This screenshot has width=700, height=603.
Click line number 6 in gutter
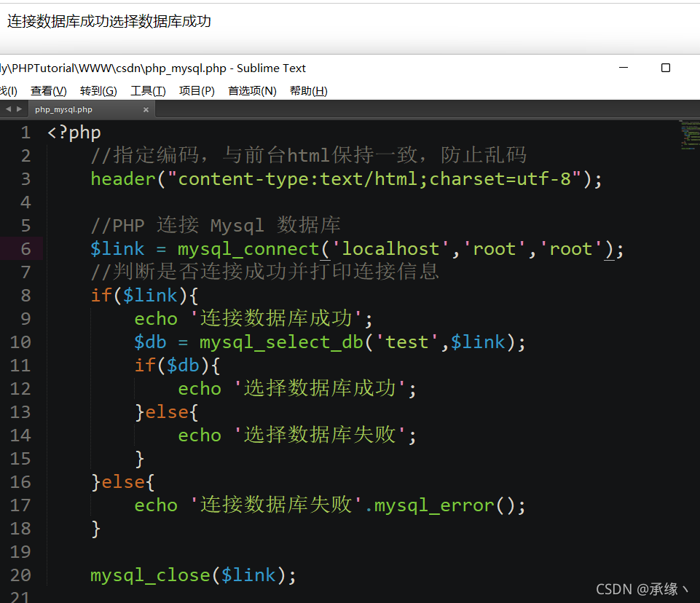point(26,248)
